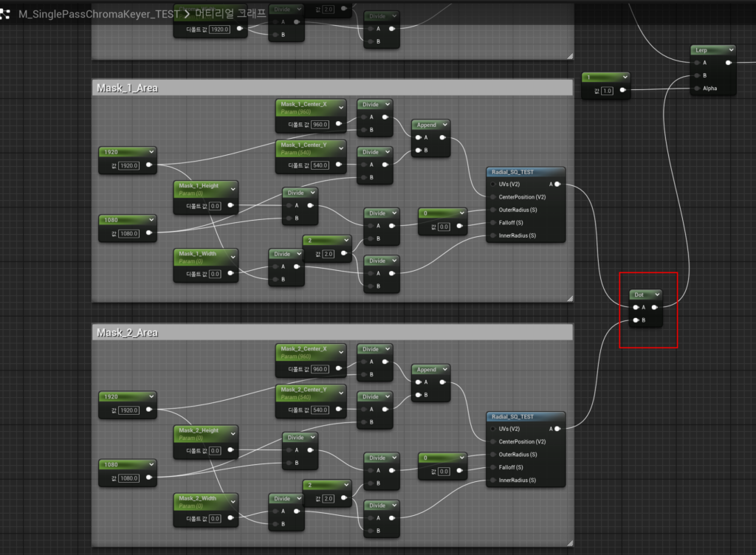Click CenterPosition (V2) pin on Mask_1_Area Radial_SQ_TEST

tap(492, 197)
